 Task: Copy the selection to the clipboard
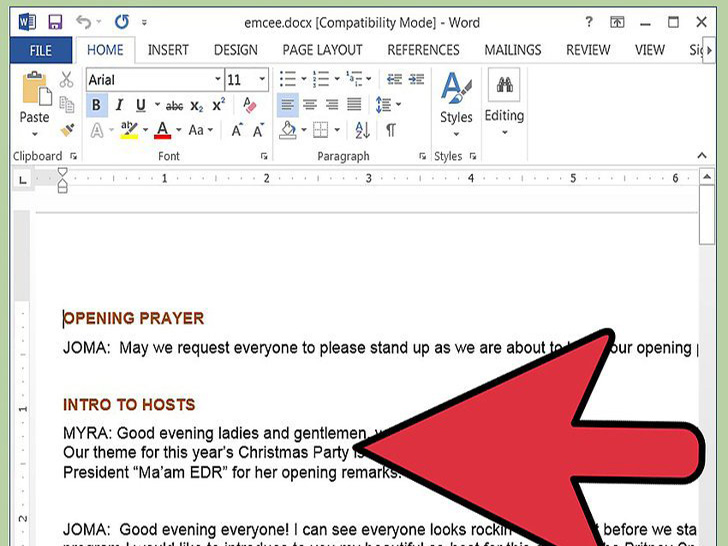(x=66, y=104)
